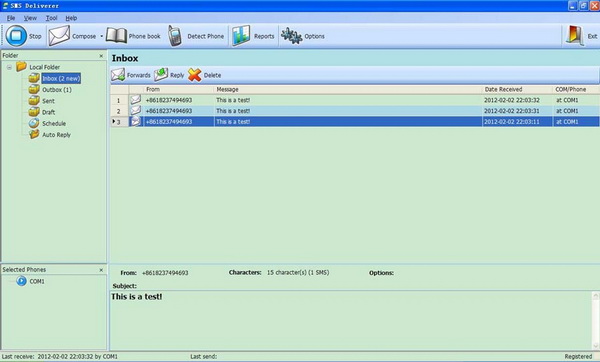
Task: Open the Outbox (1) folder
Action: coord(57,90)
